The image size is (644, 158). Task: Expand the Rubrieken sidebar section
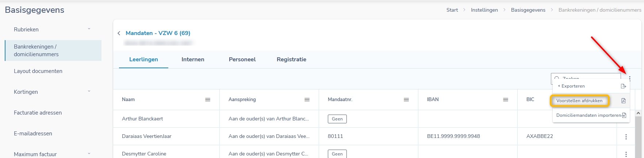(x=89, y=29)
